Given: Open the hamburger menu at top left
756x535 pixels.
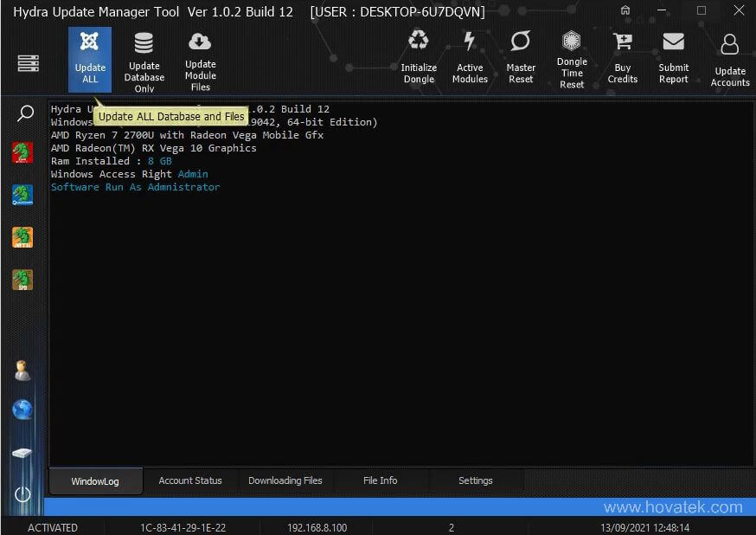Looking at the screenshot, I should pyautogui.click(x=28, y=63).
